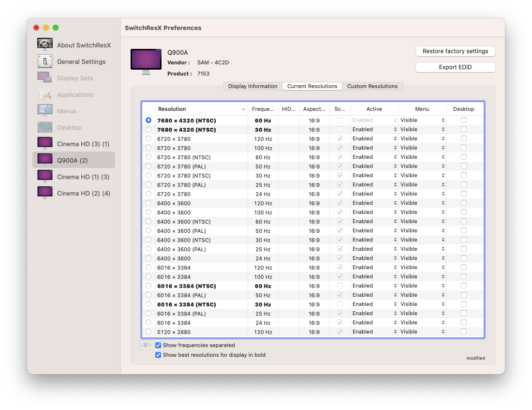This screenshot has width=532, height=410.
Task: Select radio for 6016 × 3384 (NTSC) 60 Hz
Action: [148, 286]
